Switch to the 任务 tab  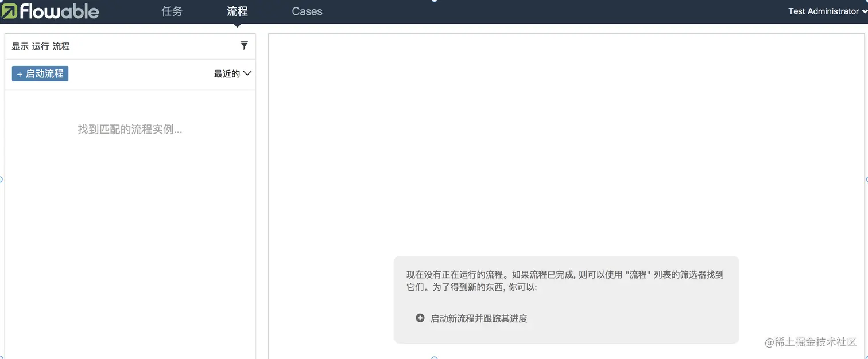(172, 11)
